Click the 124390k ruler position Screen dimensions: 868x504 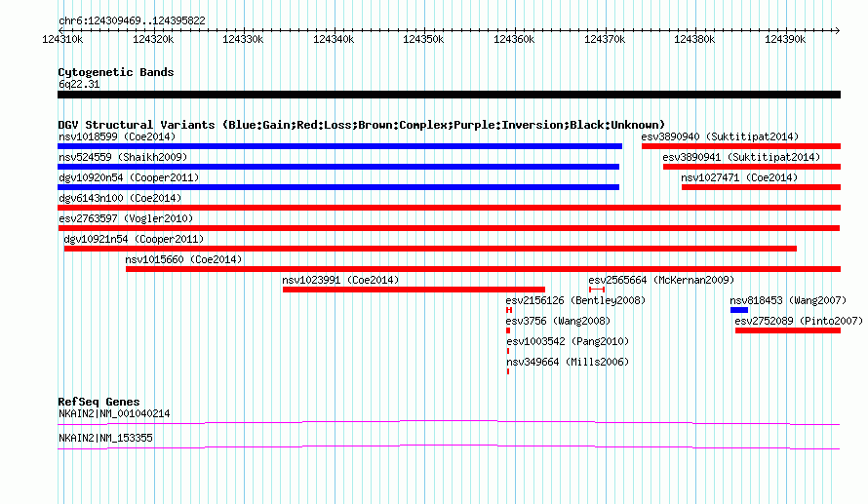(x=785, y=39)
